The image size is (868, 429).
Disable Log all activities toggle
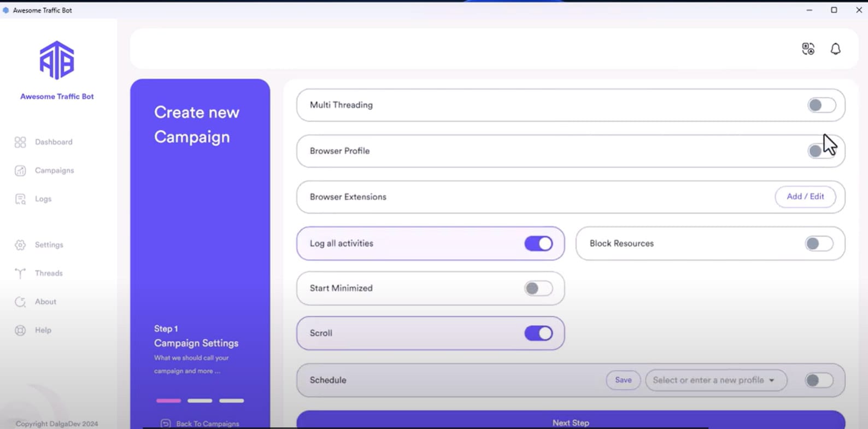coord(538,244)
